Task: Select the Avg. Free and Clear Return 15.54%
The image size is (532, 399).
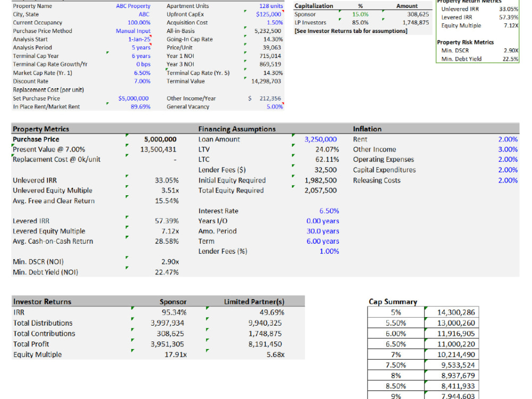Action: click(167, 201)
